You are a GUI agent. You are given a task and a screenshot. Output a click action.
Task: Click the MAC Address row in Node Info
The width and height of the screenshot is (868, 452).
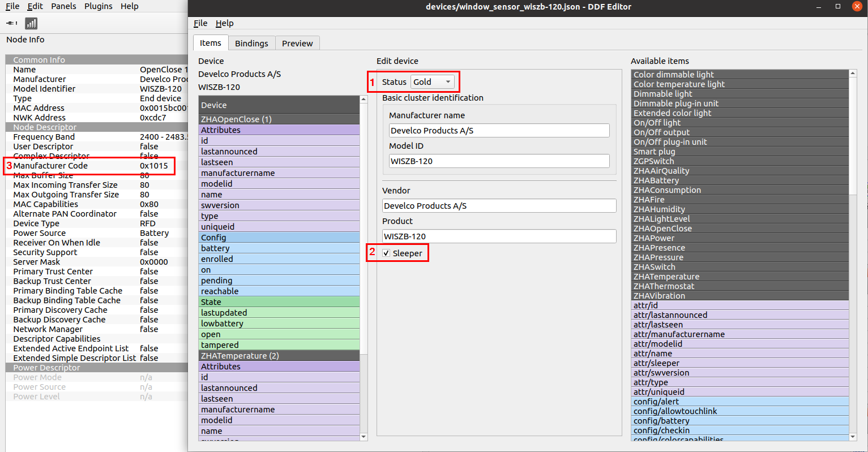[x=97, y=108]
